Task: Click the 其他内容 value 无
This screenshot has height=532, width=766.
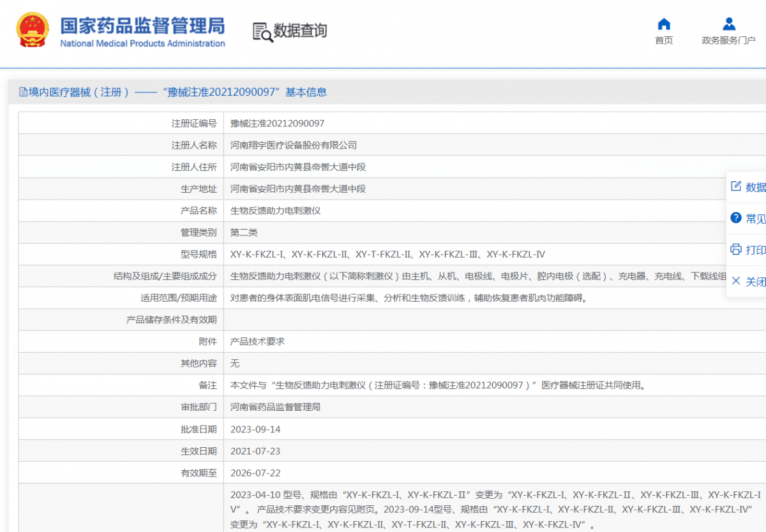Action: [x=235, y=363]
